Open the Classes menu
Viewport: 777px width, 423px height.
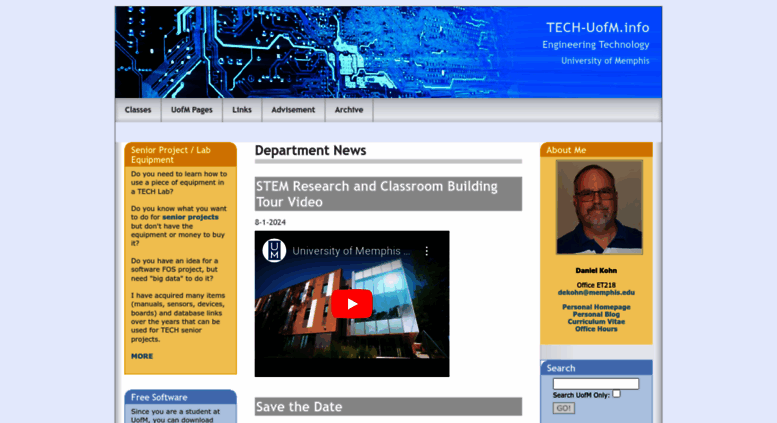[138, 110]
